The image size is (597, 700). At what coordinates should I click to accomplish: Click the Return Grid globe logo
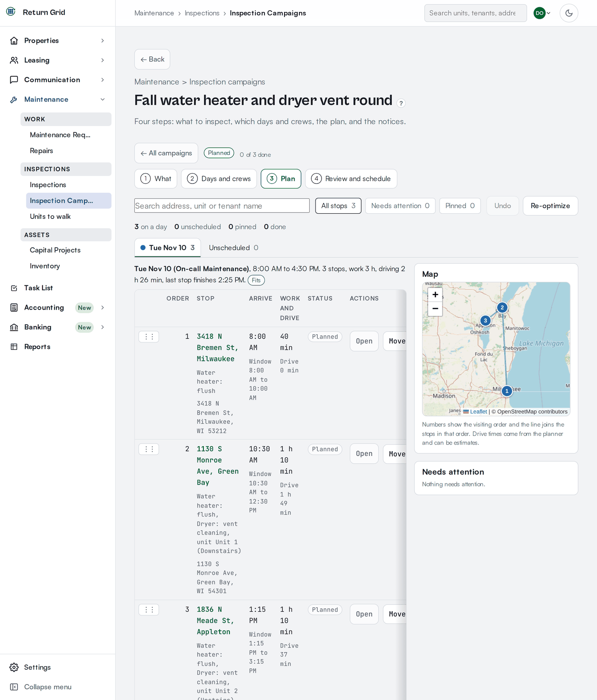11,12
